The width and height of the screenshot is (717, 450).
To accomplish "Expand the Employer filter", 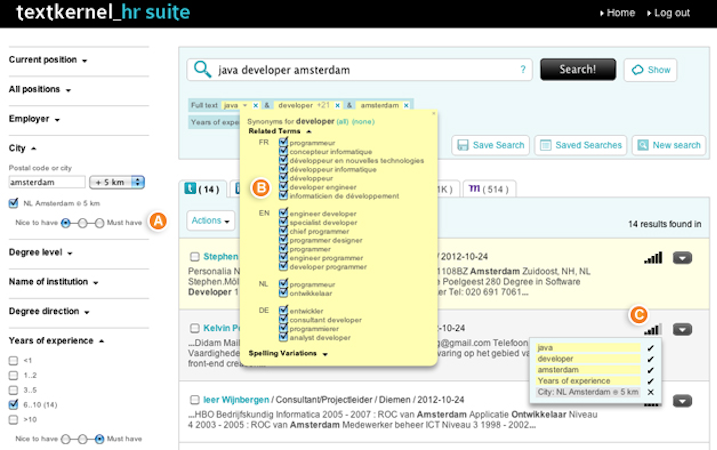I will (34, 119).
